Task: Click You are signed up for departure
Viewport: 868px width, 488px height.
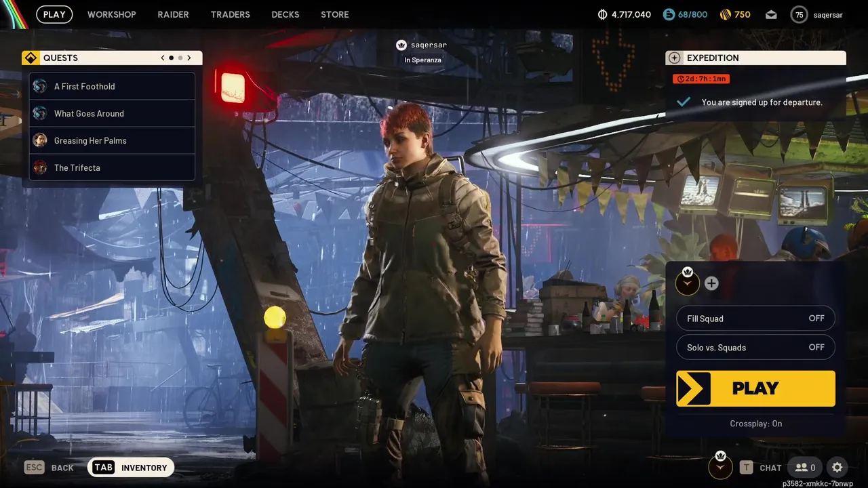Action: coord(762,102)
